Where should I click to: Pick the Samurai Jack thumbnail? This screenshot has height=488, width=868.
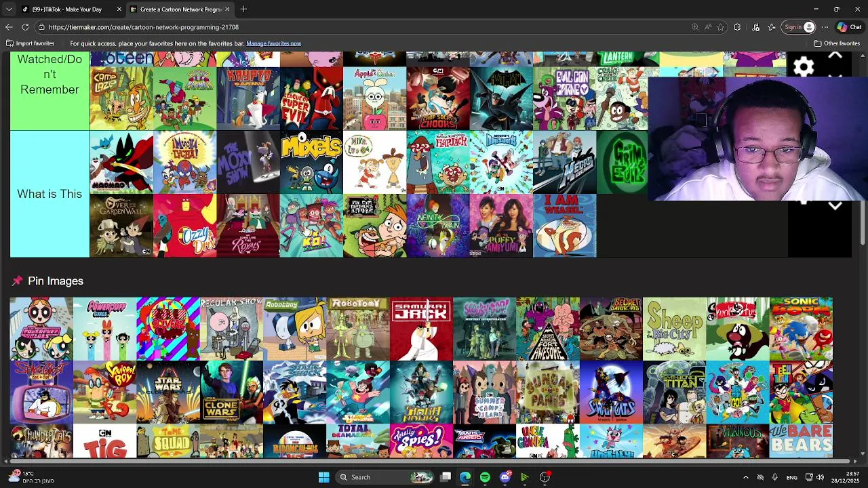(421, 329)
